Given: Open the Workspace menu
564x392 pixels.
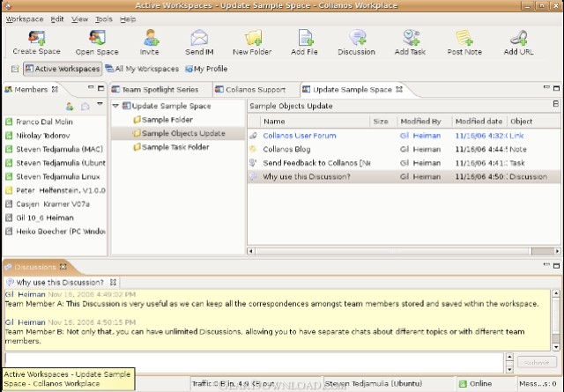Looking at the screenshot, I should click(x=25, y=19).
